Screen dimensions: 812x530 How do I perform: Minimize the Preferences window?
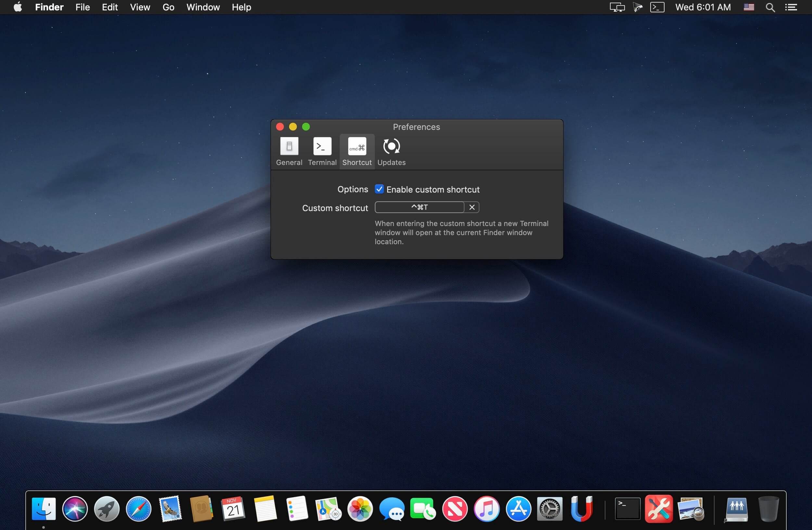(x=293, y=127)
